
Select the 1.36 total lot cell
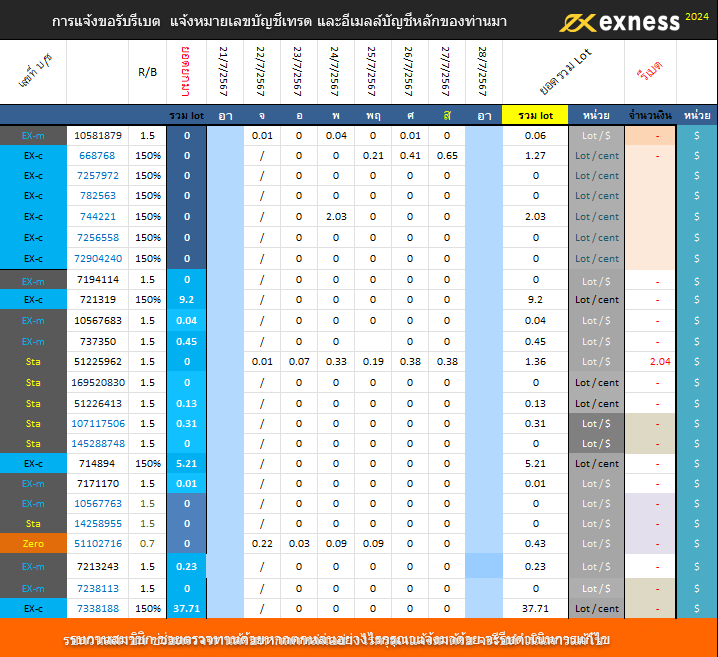[x=535, y=362]
